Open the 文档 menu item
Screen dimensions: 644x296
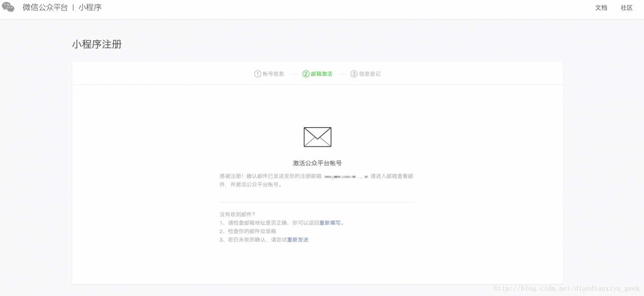[601, 8]
